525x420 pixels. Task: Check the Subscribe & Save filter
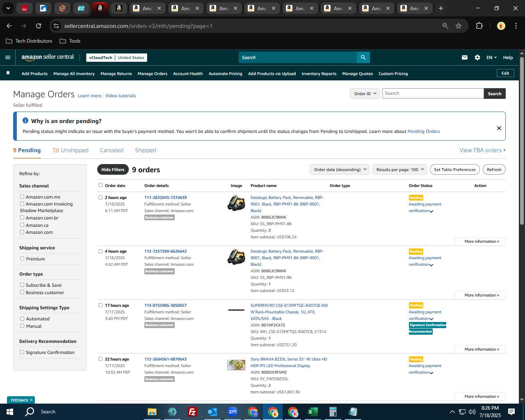(22, 285)
